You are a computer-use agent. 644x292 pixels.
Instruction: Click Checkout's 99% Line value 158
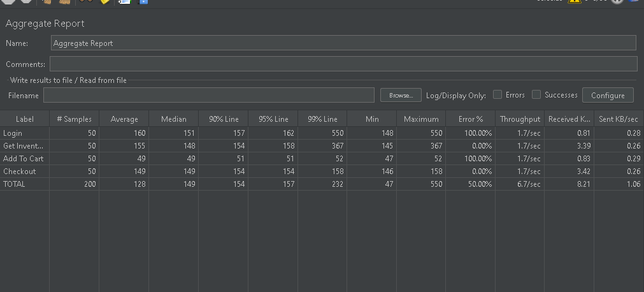(x=337, y=171)
